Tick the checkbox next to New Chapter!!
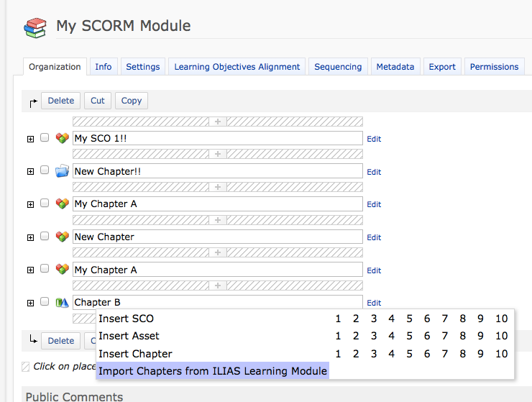Viewport: 532px width, 402px height. (x=45, y=170)
